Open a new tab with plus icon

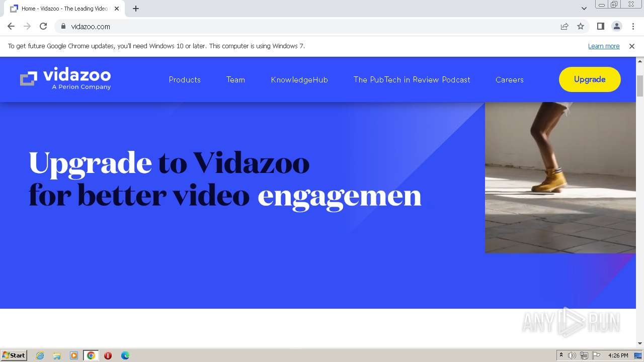click(136, 9)
